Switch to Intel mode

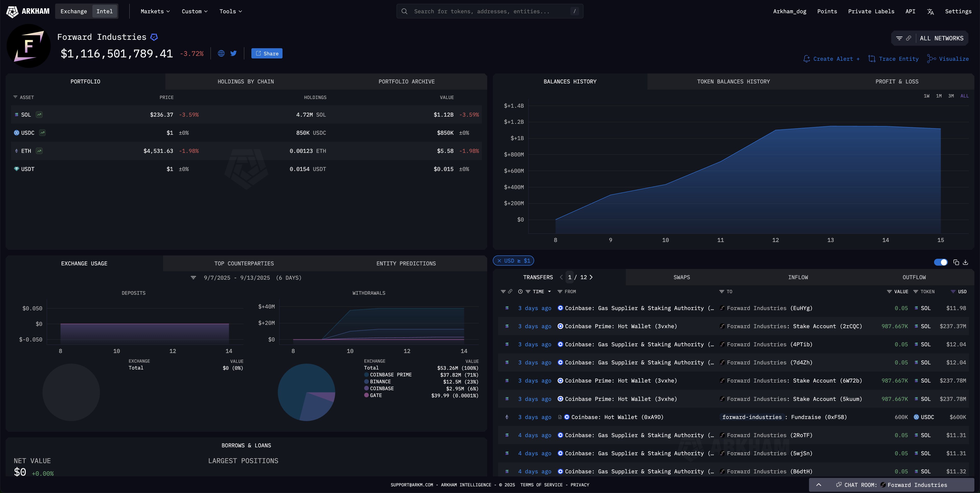coord(104,11)
